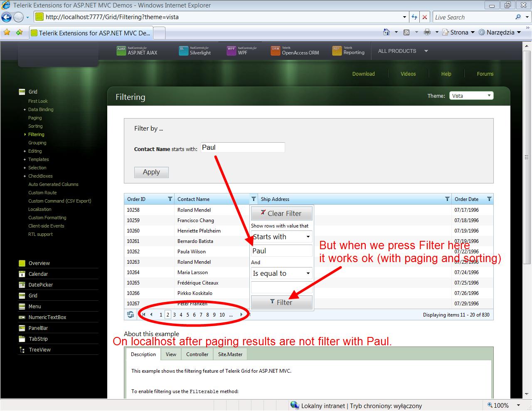Image resolution: width=532 pixels, height=411 pixels.
Task: Click the Clear Filter button
Action: (281, 213)
